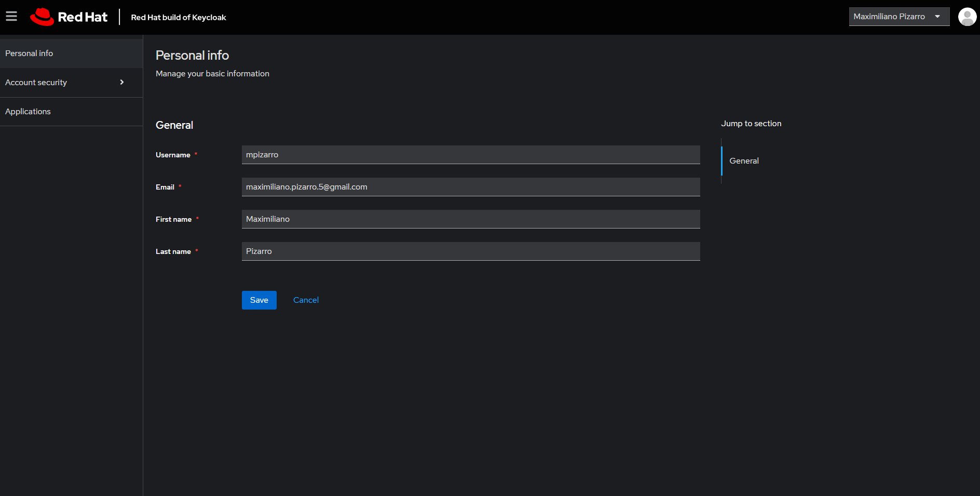
Task: Click the General section heading
Action: click(174, 125)
